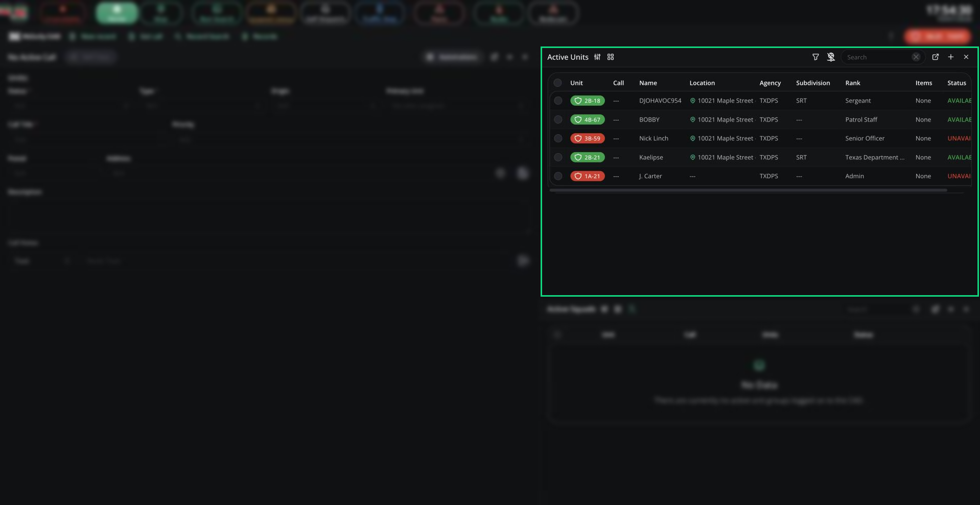The height and width of the screenshot is (505, 980).
Task: Click the 4B-67 unit badge
Action: [588, 119]
